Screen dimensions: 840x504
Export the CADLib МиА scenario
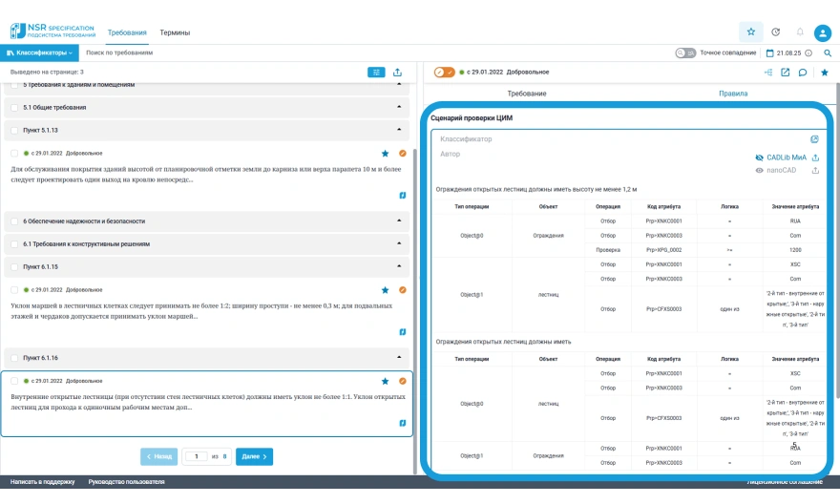click(816, 157)
